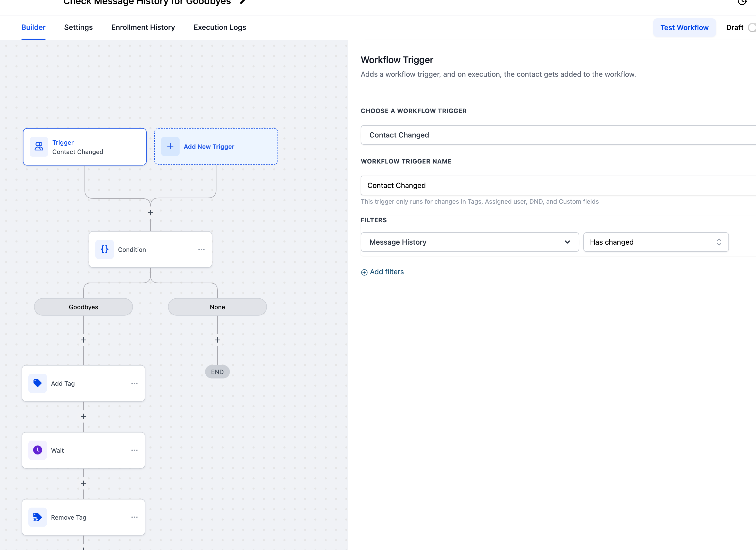Click the Test Workflow button
The width and height of the screenshot is (756, 550).
click(684, 28)
